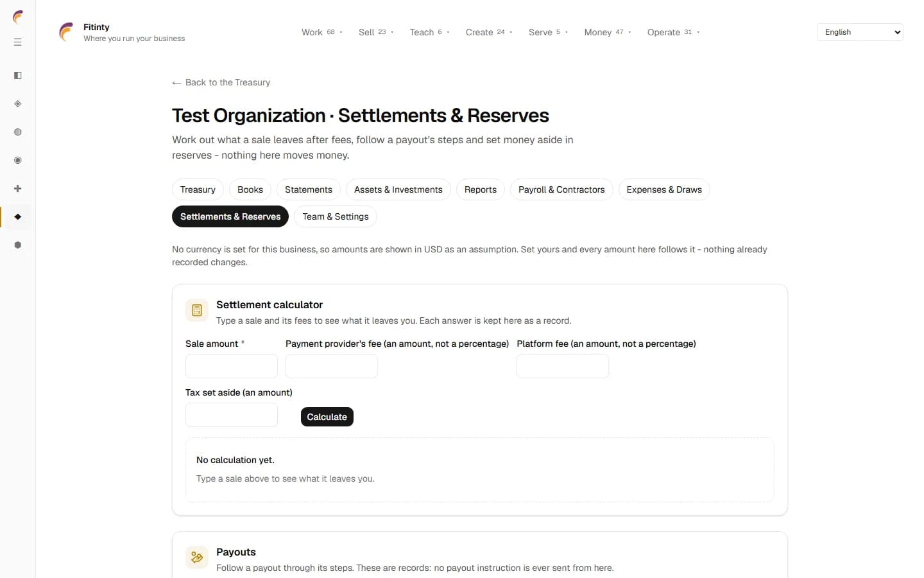Click the 'Payouts' heading
The width and height of the screenshot is (924, 578).
(236, 552)
